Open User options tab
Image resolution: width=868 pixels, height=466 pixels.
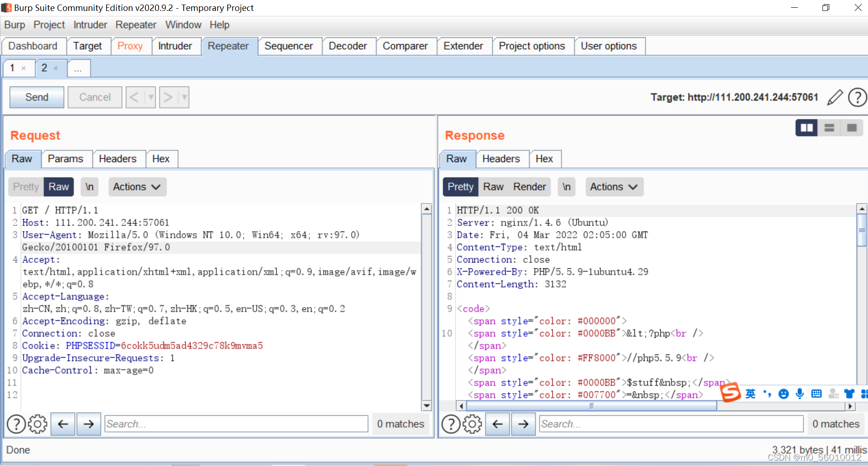coord(609,46)
